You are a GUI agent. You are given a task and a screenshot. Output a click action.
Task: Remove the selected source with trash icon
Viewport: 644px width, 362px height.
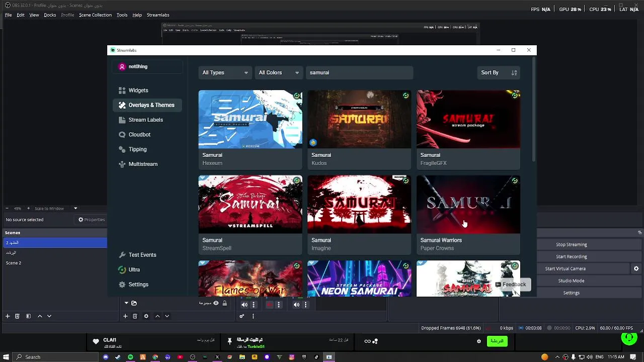[135, 316]
